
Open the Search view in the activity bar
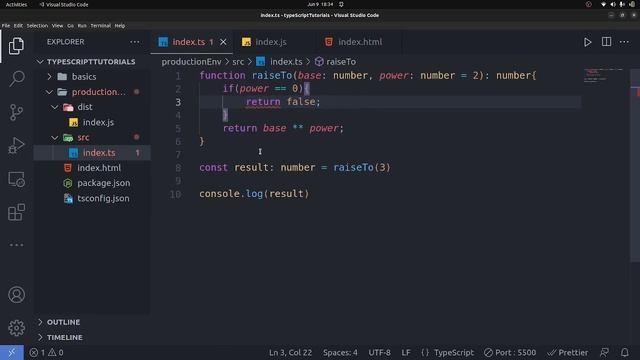(16, 78)
